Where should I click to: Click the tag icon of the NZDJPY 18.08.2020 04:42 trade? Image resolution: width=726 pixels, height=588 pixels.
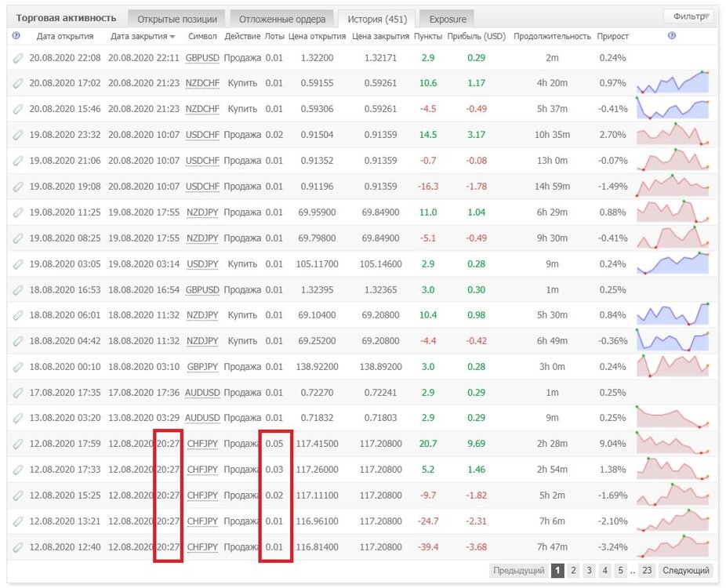17,341
